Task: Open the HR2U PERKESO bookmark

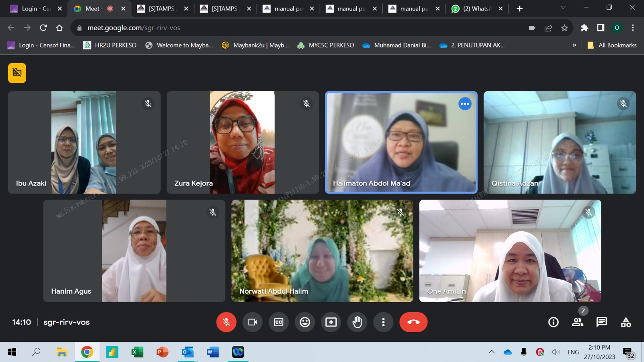Action: (110, 45)
